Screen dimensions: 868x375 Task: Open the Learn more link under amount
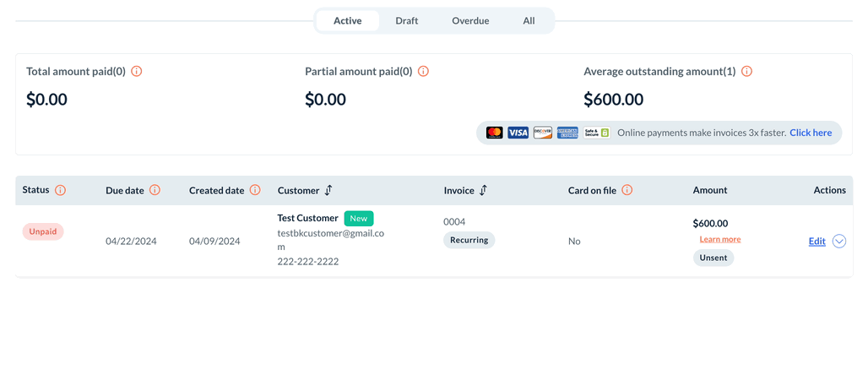point(720,239)
